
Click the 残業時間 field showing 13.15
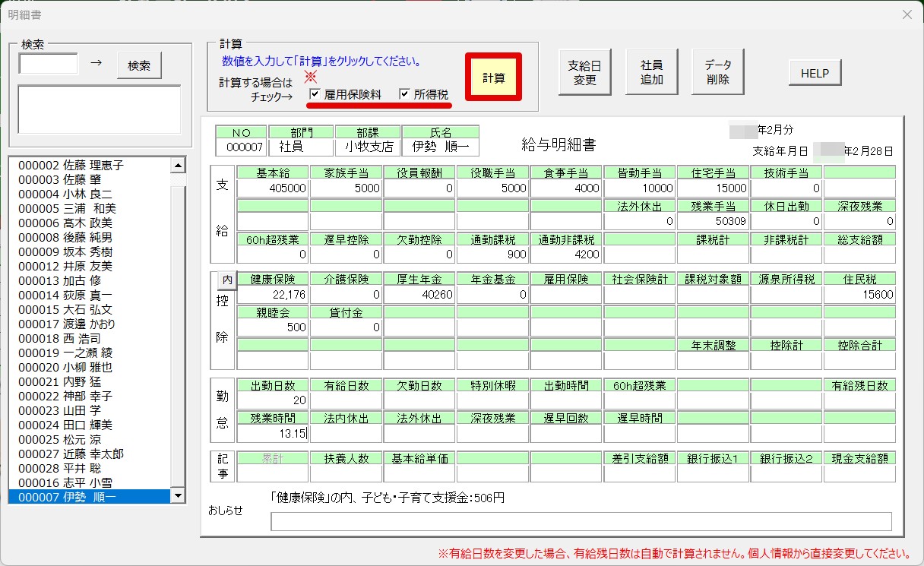click(273, 433)
